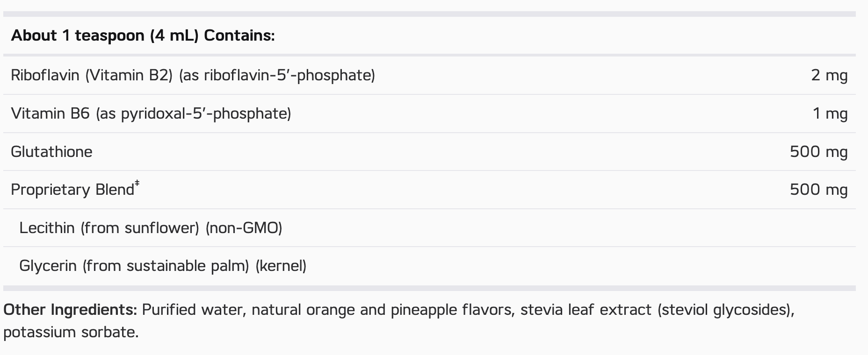The image size is (868, 355).
Task: Click the Glutathione 500 mg amount
Action: tap(819, 152)
